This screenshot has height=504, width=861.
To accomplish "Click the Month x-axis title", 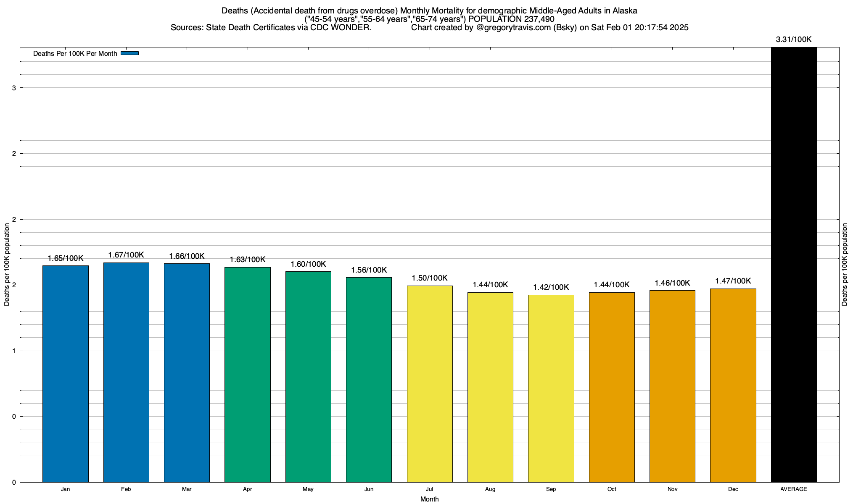I will (x=429, y=499).
